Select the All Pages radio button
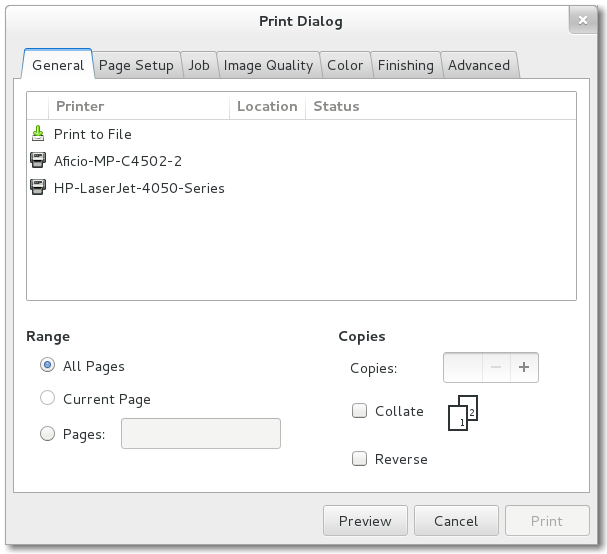This screenshot has height=554, width=607. [x=47, y=366]
